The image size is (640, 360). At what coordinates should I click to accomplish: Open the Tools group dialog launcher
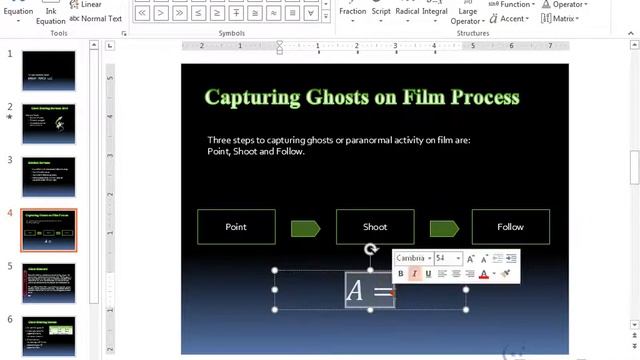pyautogui.click(x=124, y=34)
